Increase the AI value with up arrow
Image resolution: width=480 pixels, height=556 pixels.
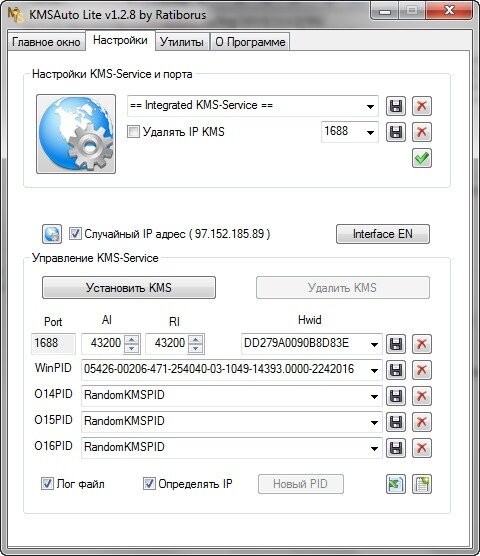click(x=132, y=340)
